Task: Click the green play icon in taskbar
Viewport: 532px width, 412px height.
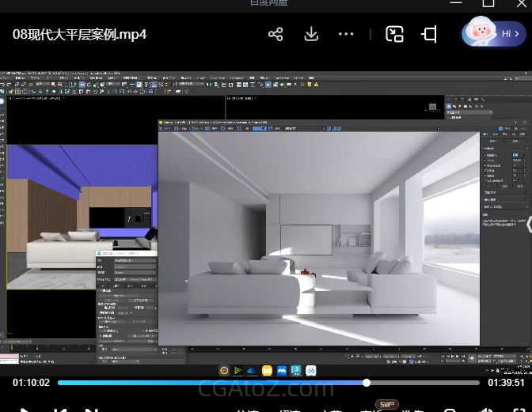Action: click(x=237, y=370)
